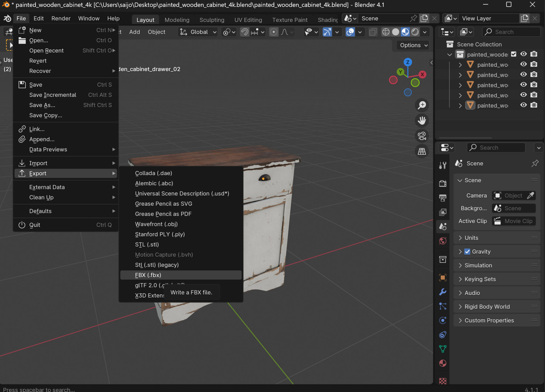Enable wireframe viewport shading
The image size is (545, 392).
pos(386,32)
